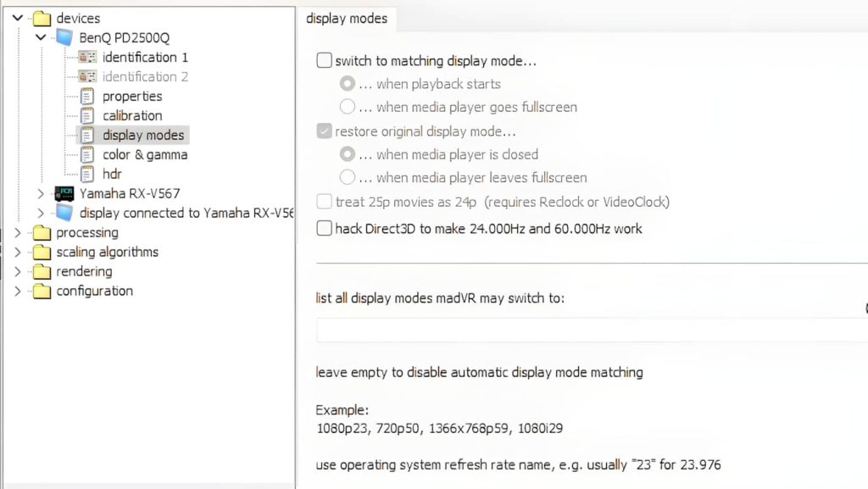The image size is (868, 489).
Task: Click the hdr page icon
Action: pos(87,174)
